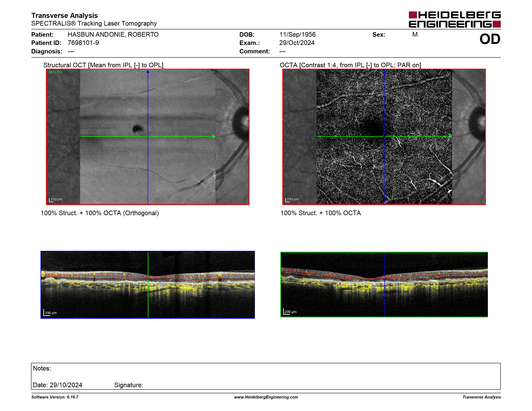
Task: Click the 'Date: 29/10/2024' entry
Action: (x=57, y=385)
